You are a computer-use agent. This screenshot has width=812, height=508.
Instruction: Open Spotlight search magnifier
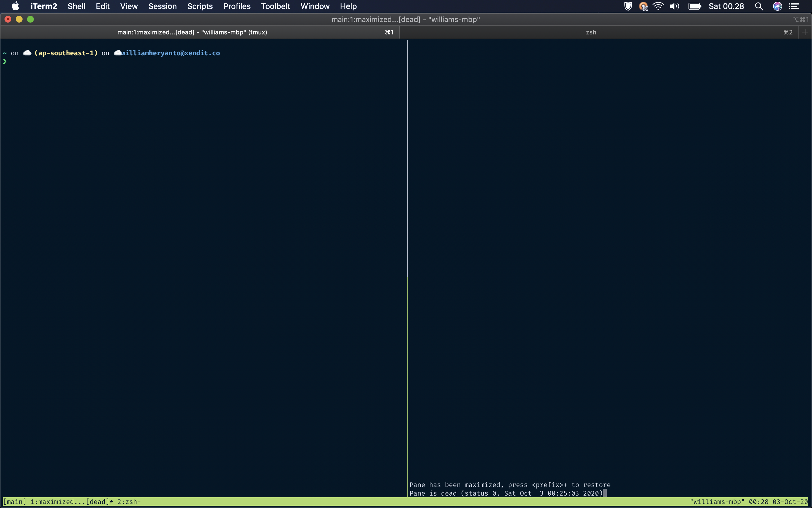759,6
